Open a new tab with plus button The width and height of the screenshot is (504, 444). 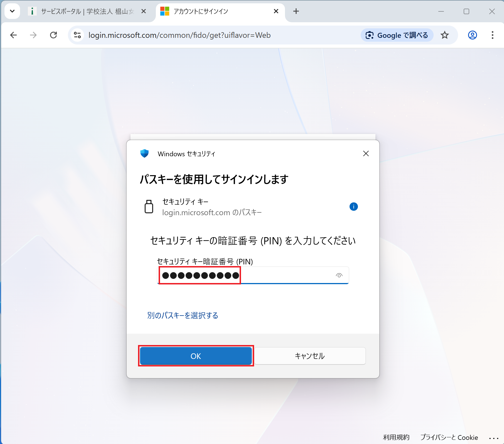[x=296, y=11]
